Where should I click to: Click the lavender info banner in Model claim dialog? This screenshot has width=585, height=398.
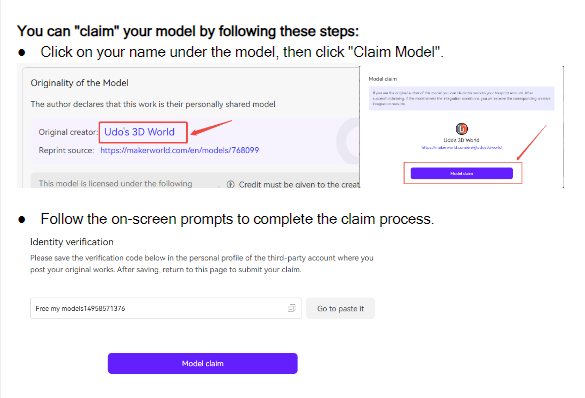tap(462, 98)
